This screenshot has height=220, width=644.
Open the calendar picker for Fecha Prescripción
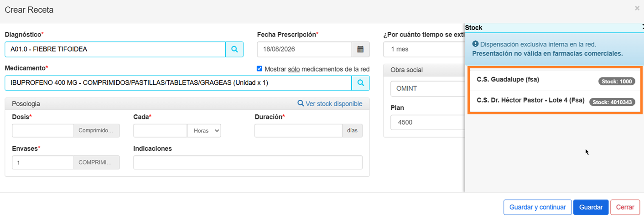tap(360, 49)
